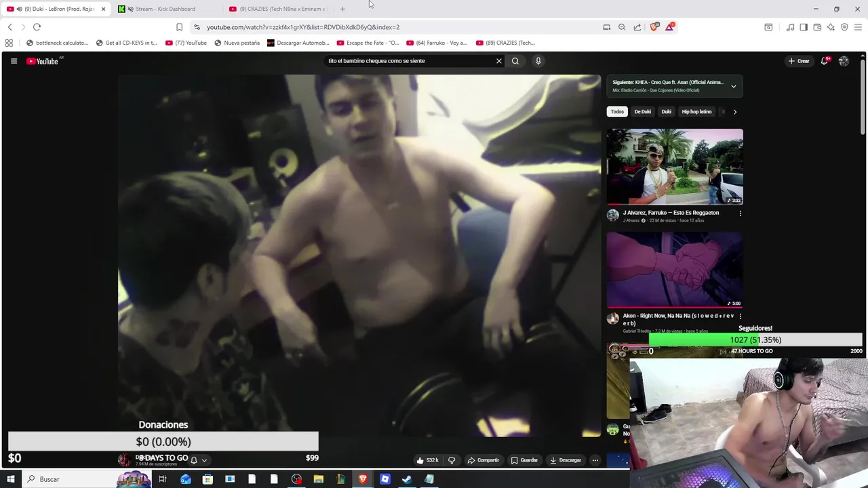Open the Akon Right Now slowed thumbnail
This screenshot has height=488, width=868.
click(675, 270)
